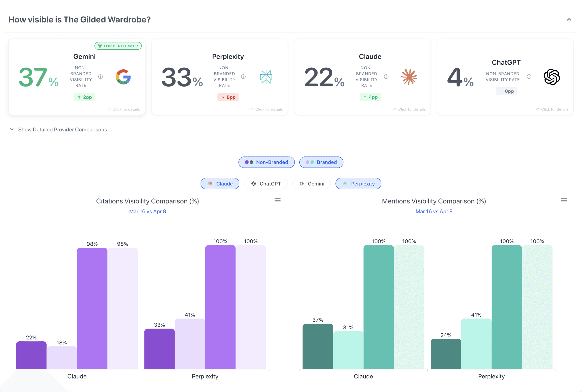Click the Perplexity logo icon in card

[x=266, y=77]
